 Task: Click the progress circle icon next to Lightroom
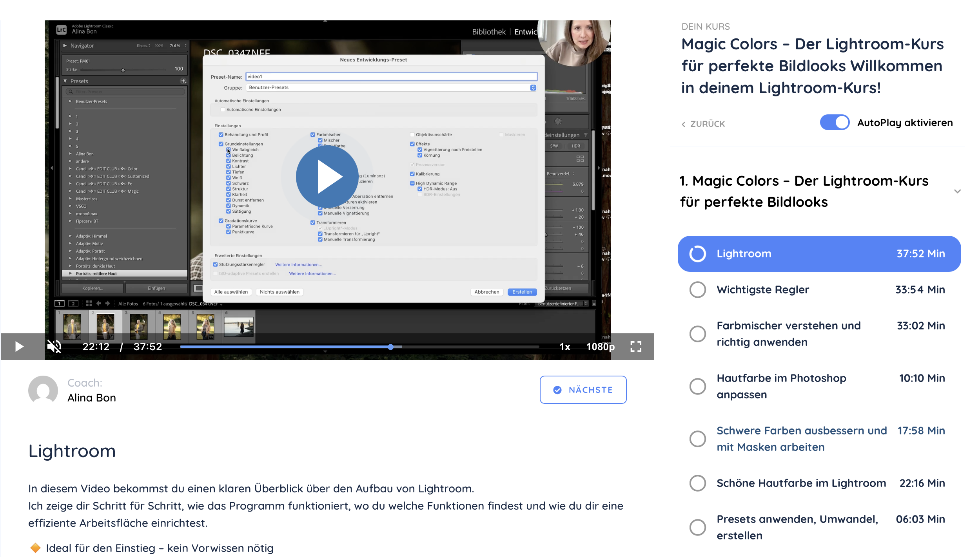(697, 254)
